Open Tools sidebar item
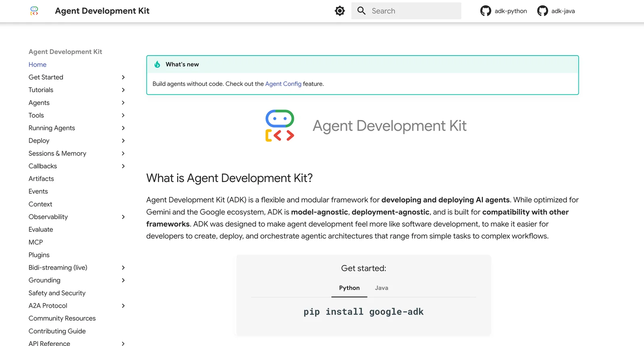This screenshot has height=346, width=644. pyautogui.click(x=36, y=115)
